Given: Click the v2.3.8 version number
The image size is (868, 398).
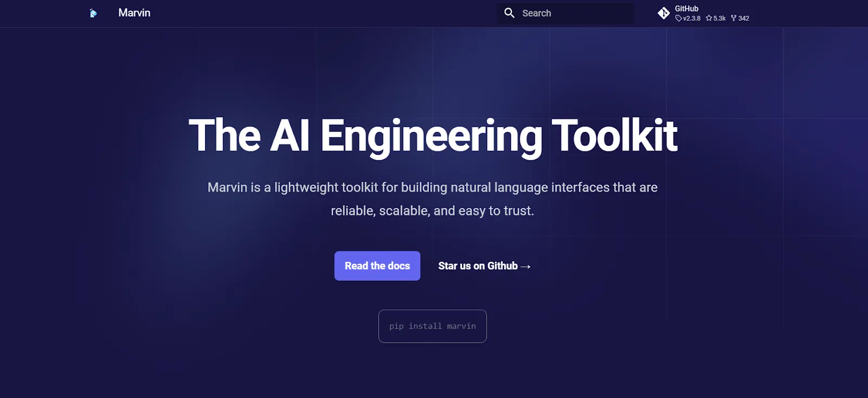Looking at the screenshot, I should (x=692, y=18).
